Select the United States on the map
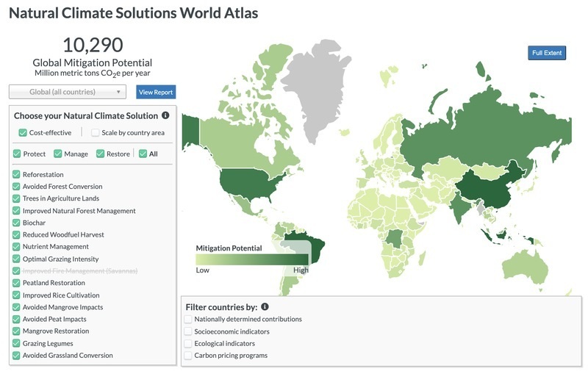 click(x=249, y=184)
